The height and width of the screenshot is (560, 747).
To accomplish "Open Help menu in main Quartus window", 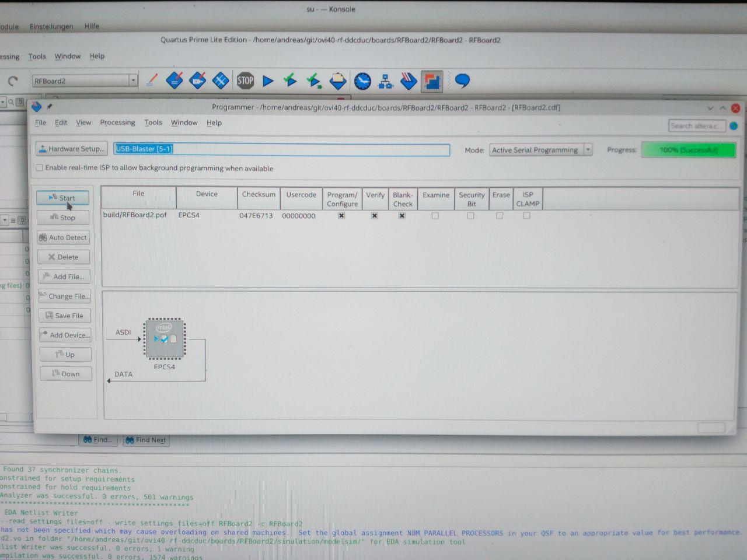I will click(97, 57).
